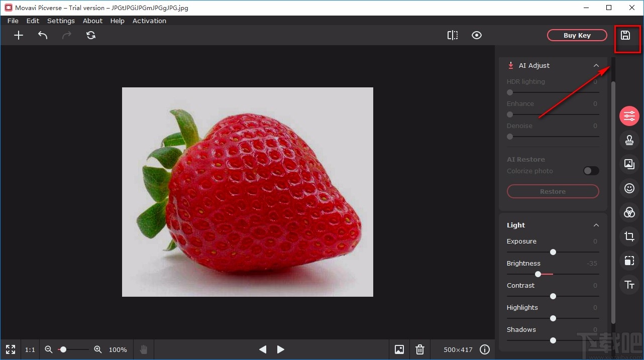Click the delete trash icon
Image resolution: width=644 pixels, height=360 pixels.
click(420, 349)
